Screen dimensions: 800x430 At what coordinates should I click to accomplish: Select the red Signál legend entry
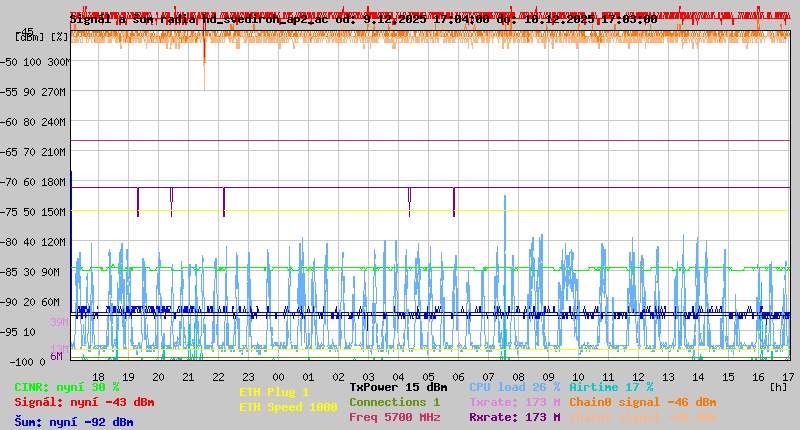[x=84, y=402]
